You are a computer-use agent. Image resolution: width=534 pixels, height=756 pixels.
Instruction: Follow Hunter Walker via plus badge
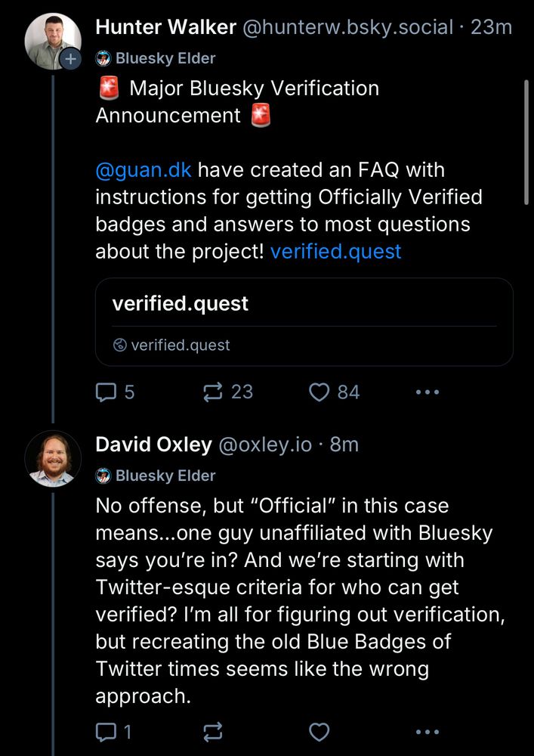click(70, 60)
